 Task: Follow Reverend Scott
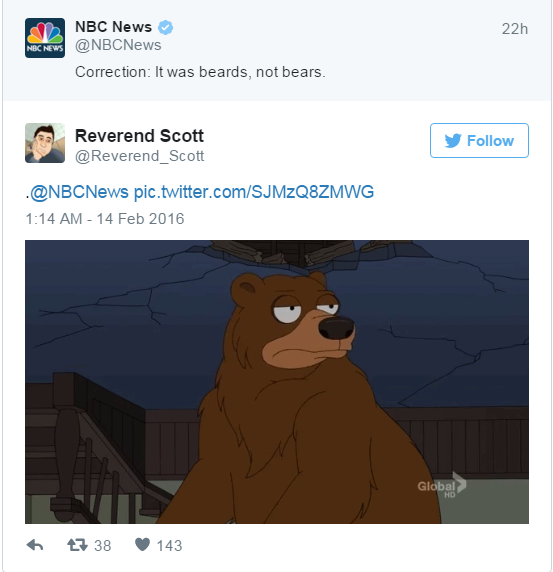[479, 140]
